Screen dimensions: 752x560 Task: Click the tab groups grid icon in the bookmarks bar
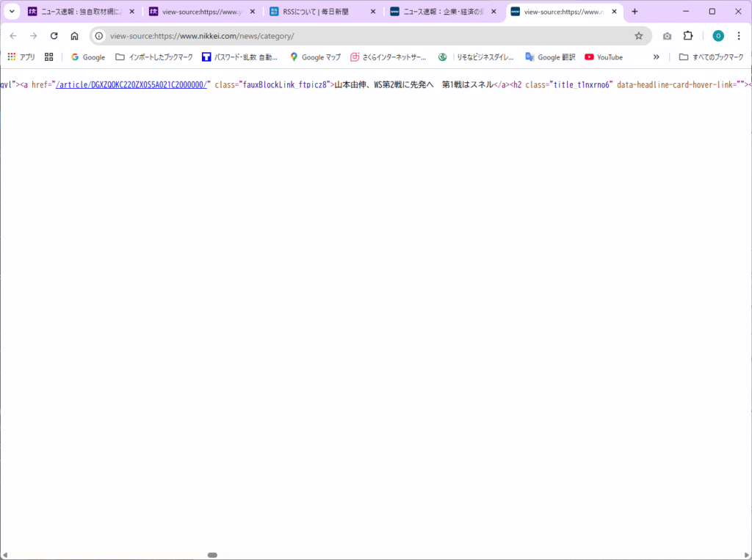[x=49, y=57]
